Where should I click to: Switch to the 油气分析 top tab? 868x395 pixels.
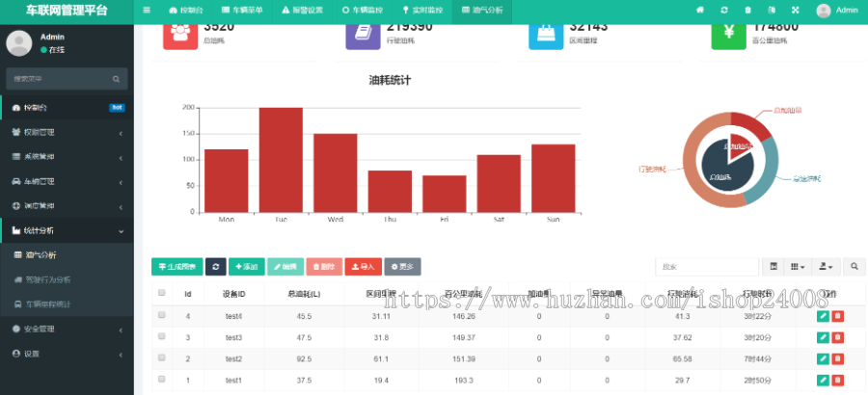[x=481, y=10]
